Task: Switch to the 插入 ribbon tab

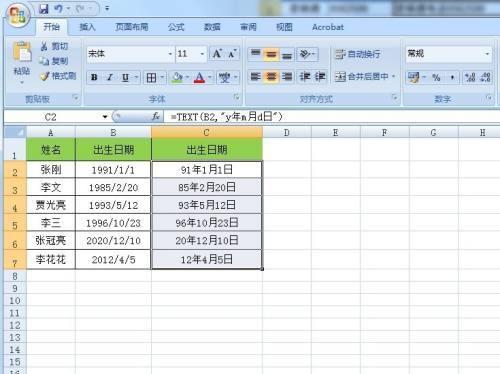Action: coord(87,27)
